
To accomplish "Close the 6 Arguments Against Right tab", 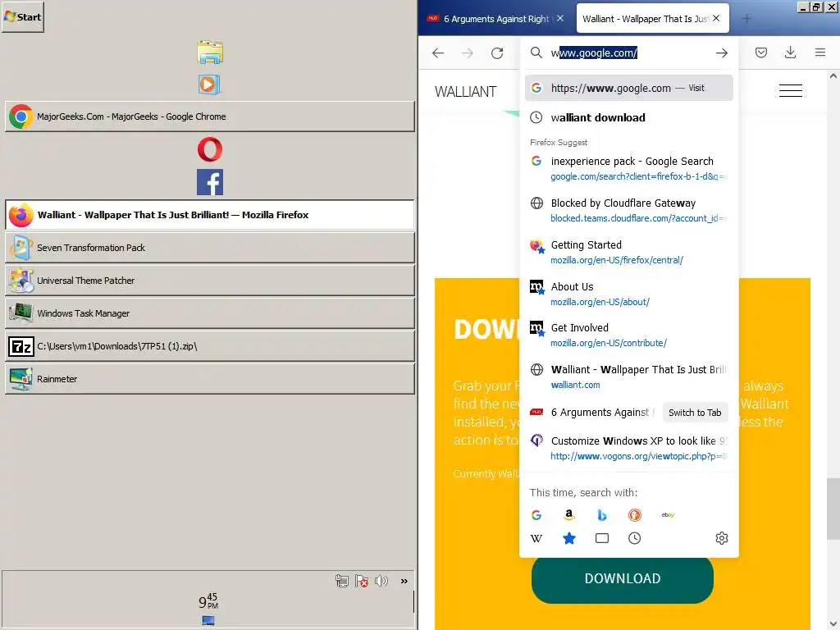I will click(x=560, y=18).
